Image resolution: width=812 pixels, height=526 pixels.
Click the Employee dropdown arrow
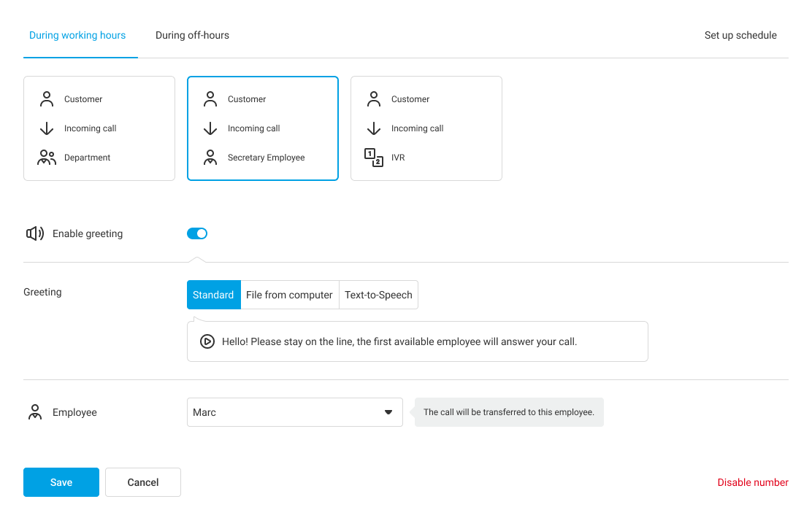[388, 412]
